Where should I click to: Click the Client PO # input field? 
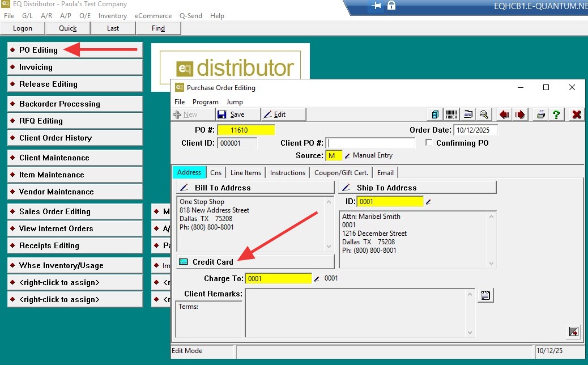pos(370,143)
